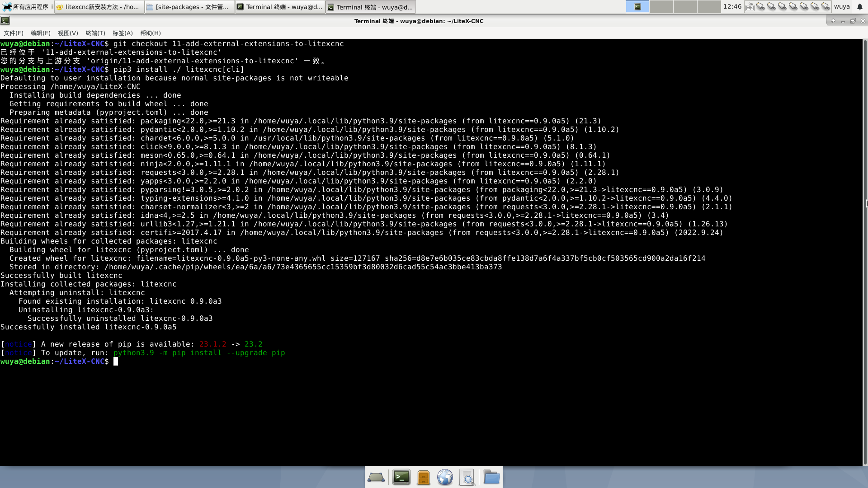Click the 12:46 clock in panel
This screenshot has width=868, height=488.
[x=732, y=7]
